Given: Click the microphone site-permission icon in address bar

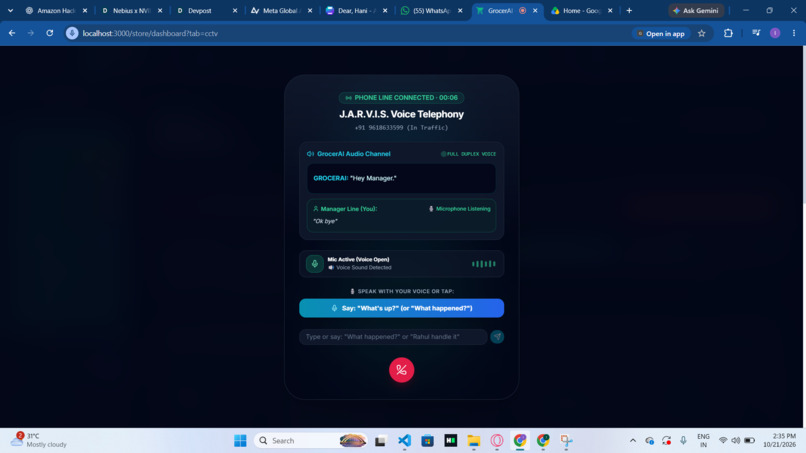Looking at the screenshot, I should [x=72, y=33].
